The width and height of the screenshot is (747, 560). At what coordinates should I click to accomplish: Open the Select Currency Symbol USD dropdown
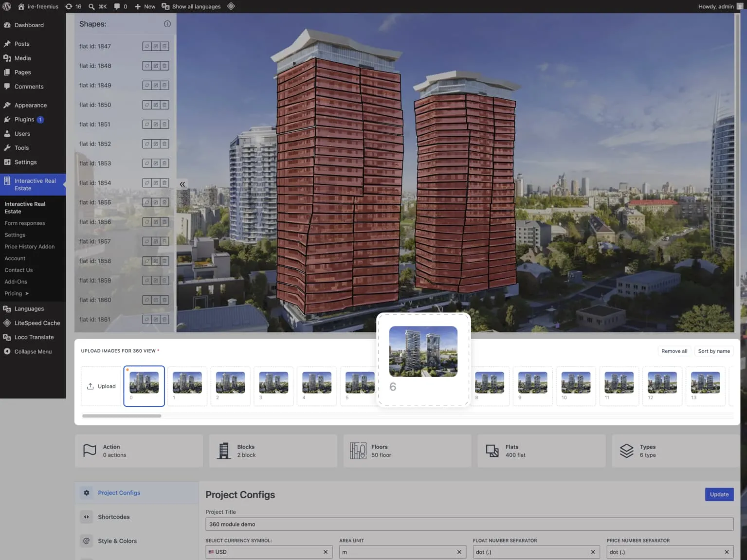(269, 552)
